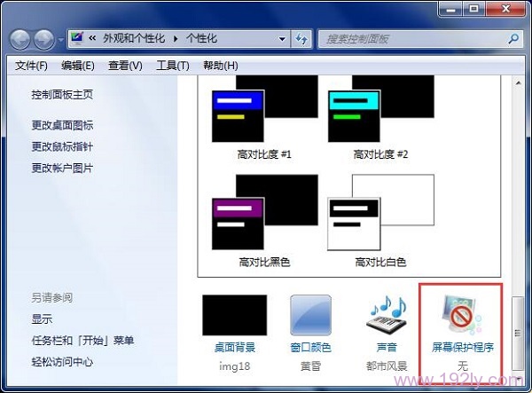
Task: Click the 高对比白色 label
Action: click(x=380, y=262)
